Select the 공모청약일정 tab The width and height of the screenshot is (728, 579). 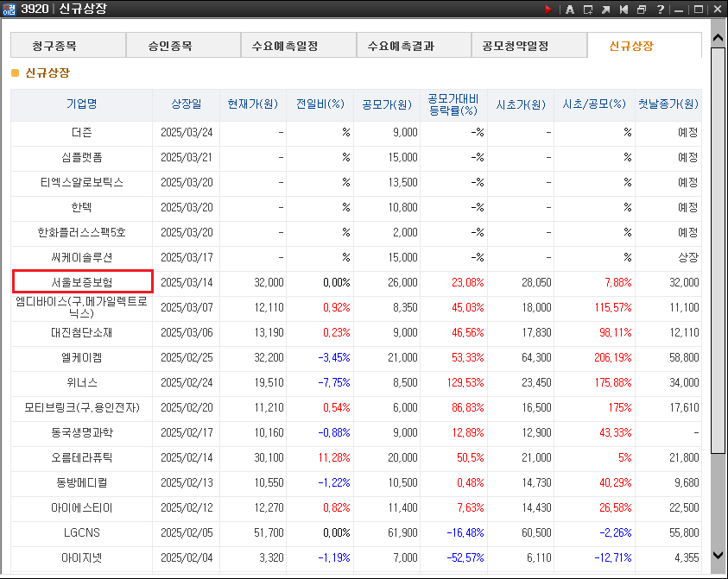529,46
